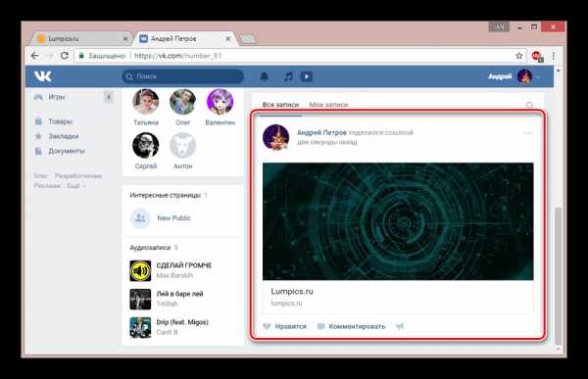This screenshot has width=588, height=379.
Task: Click the Поиск search field
Action: pyautogui.click(x=183, y=76)
